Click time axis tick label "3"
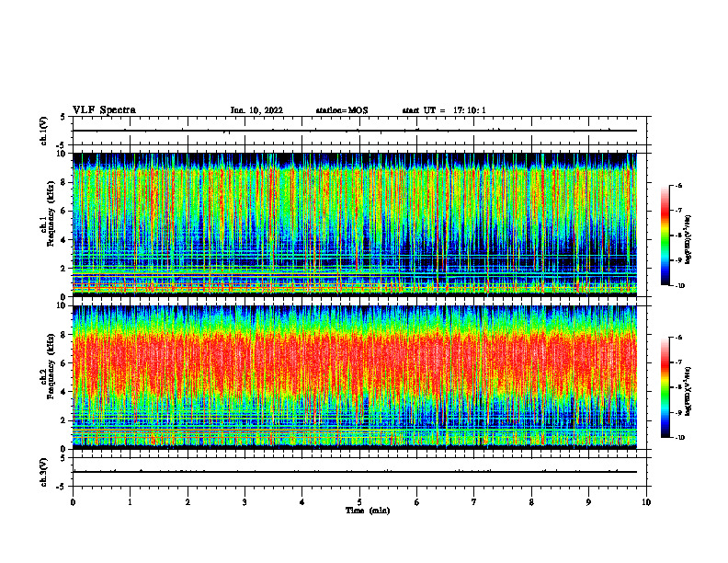The width and height of the screenshot is (728, 563). click(245, 502)
